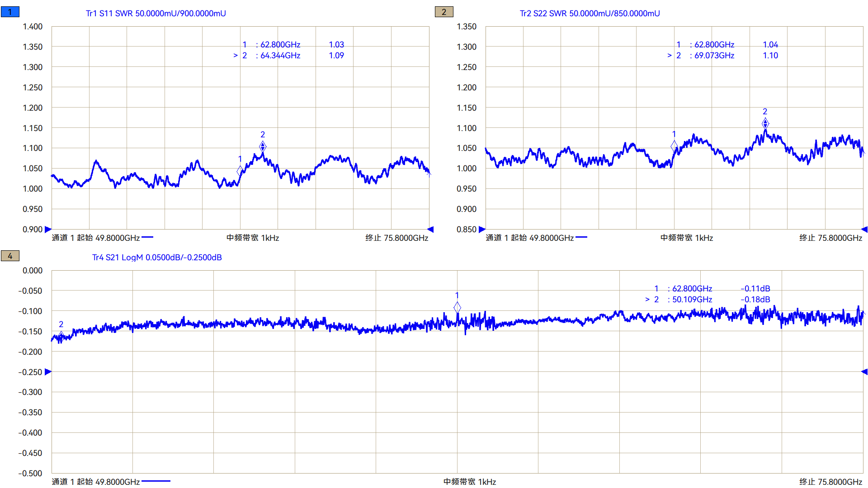Click S21 marker 2 readout 50.109GHz
The image size is (868, 488).
(692, 300)
